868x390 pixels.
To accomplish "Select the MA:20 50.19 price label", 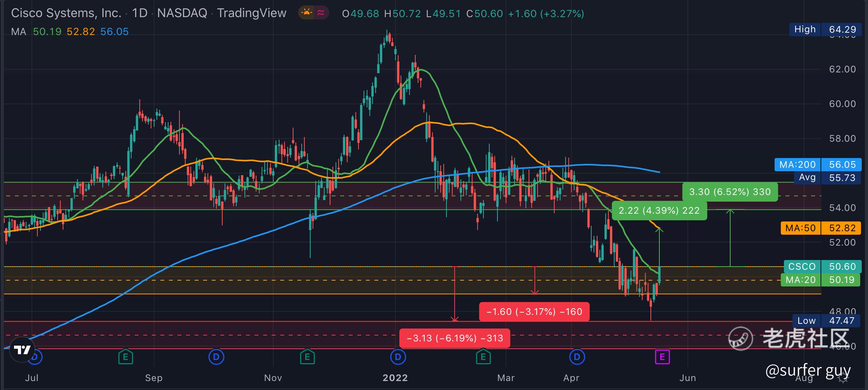I will pos(821,280).
